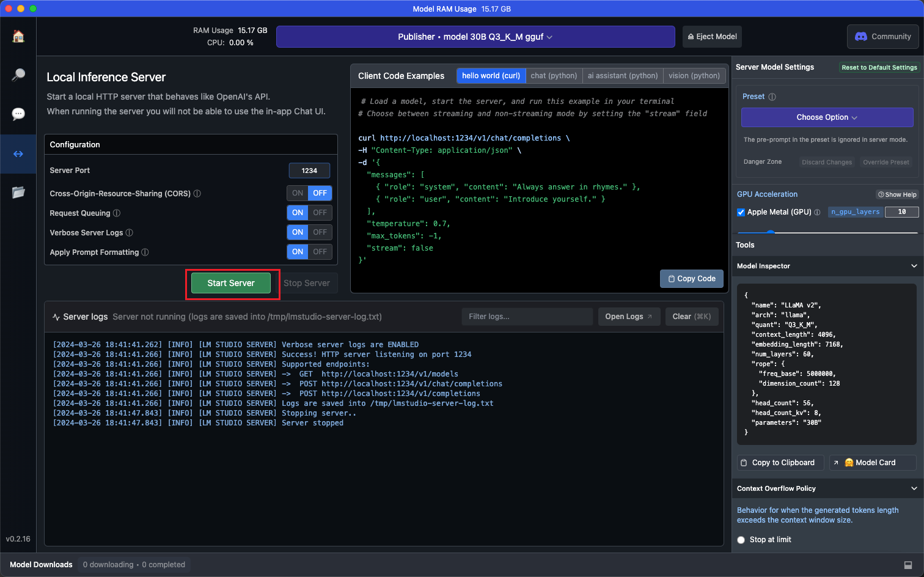924x577 pixels.
Task: Click the clipboard icon in Copy Code
Action: click(672, 279)
